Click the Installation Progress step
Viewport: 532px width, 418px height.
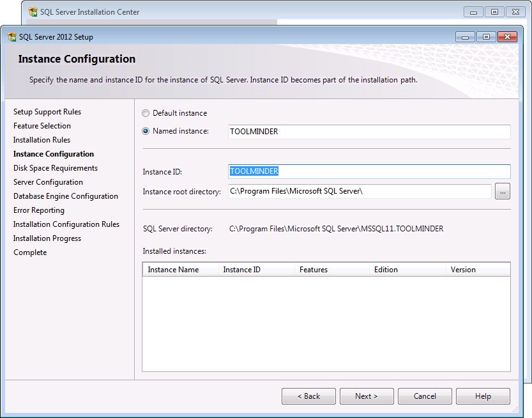(47, 238)
